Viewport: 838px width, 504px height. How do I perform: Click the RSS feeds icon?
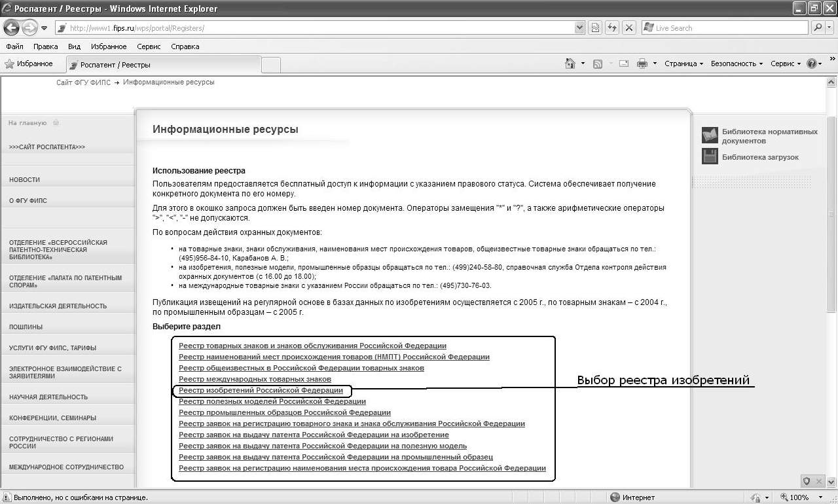click(x=597, y=63)
